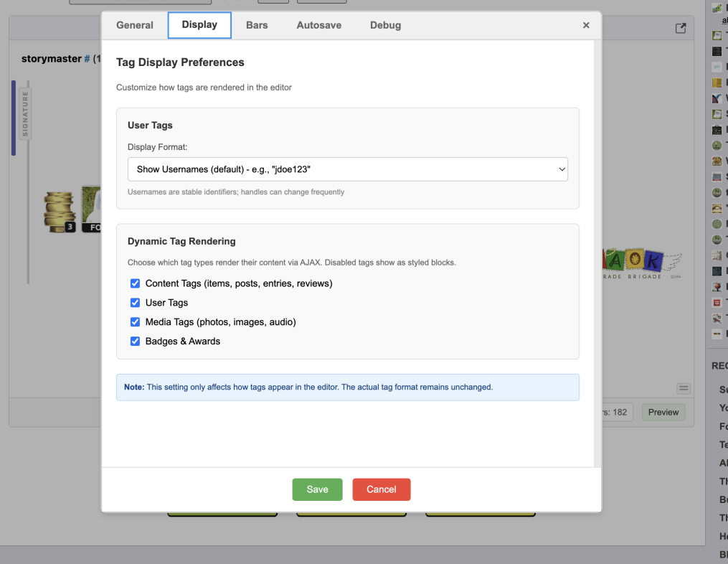Close the preferences dialog with the X
Image resolution: width=728 pixels, height=564 pixels.
pyautogui.click(x=586, y=25)
